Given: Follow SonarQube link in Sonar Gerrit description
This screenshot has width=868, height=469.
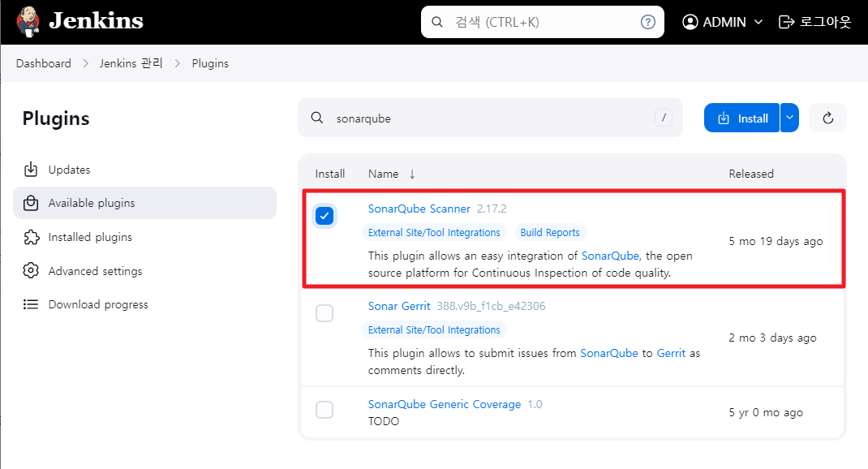Looking at the screenshot, I should coord(609,353).
